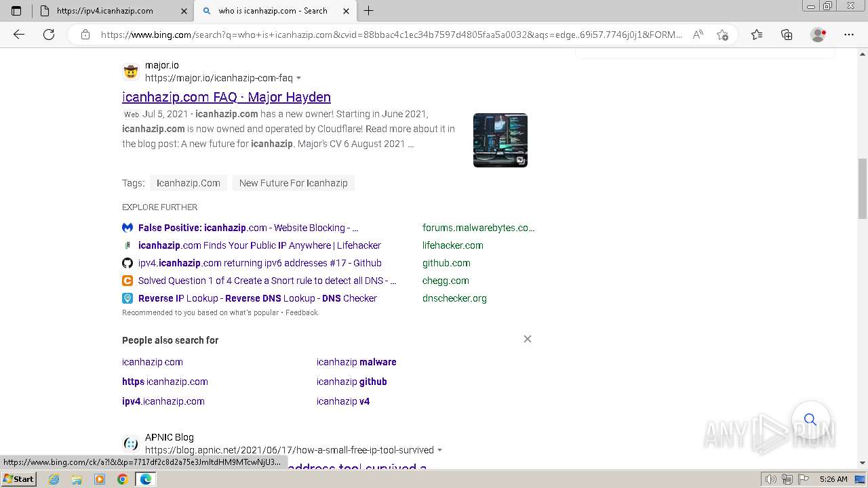This screenshot has height=488, width=868.
Task: Close the 'who is icanhazip.com' search tab
Action: (346, 11)
